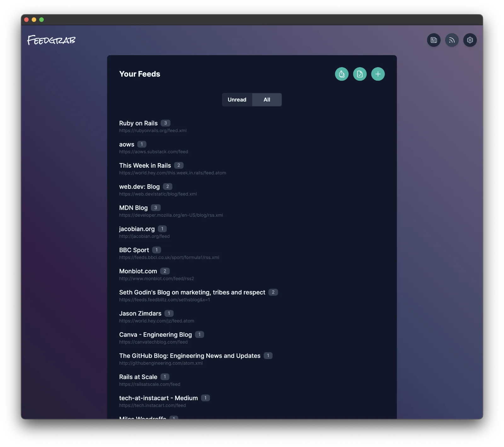
Task: Open the Jason Zimdars feed
Action: 140,313
